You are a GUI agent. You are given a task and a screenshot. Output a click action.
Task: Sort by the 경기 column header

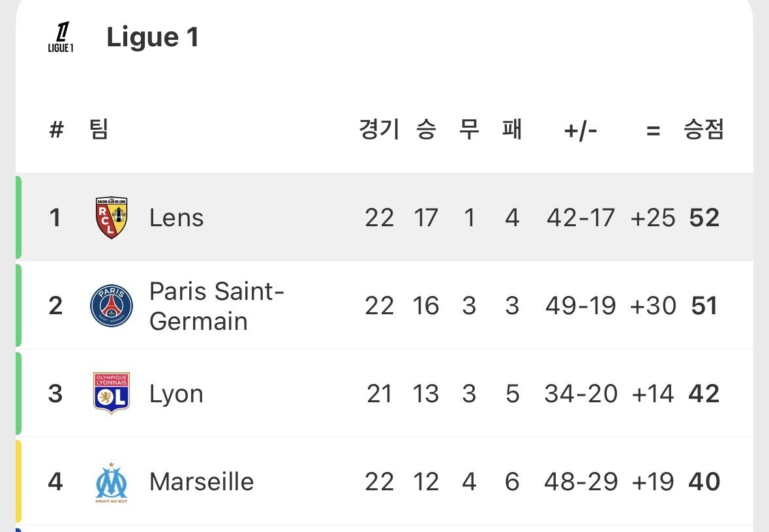[379, 130]
